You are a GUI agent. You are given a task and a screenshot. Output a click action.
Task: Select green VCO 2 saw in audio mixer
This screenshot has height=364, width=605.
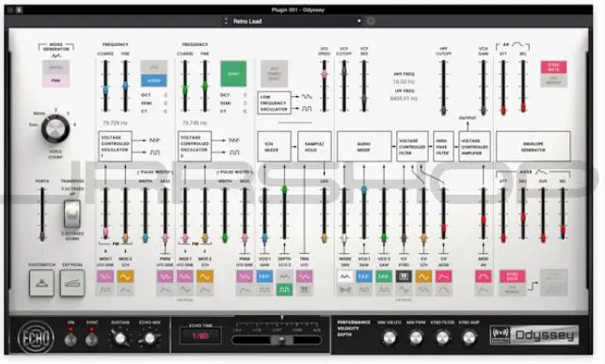[x=384, y=277]
